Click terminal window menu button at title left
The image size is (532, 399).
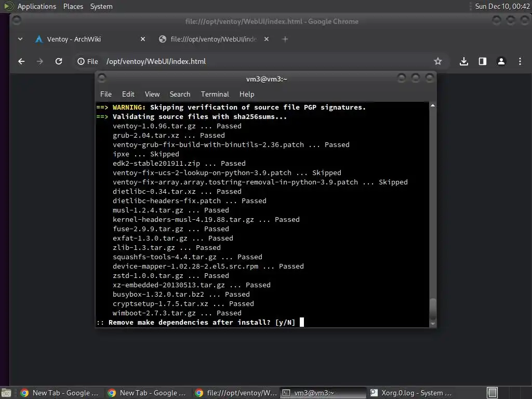point(102,78)
